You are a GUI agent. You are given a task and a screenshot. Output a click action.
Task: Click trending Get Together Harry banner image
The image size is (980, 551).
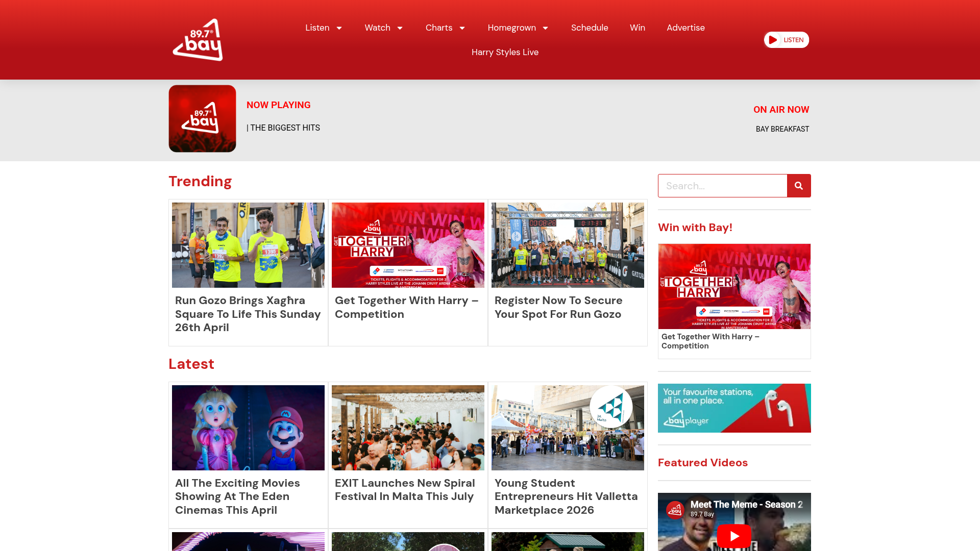click(408, 245)
